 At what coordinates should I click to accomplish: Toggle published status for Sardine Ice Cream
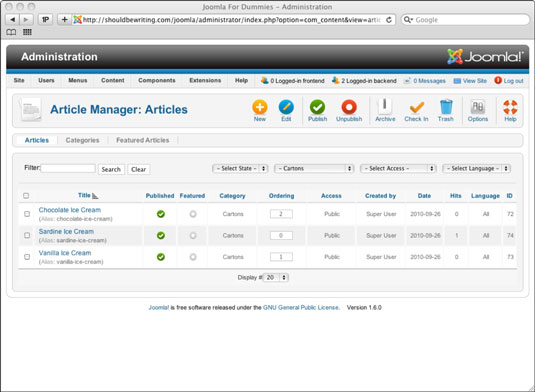(161, 235)
